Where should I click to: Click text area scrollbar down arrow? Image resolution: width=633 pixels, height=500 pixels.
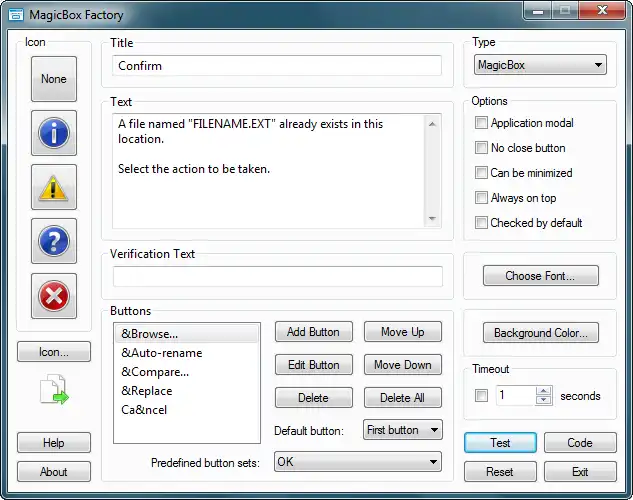(x=432, y=218)
